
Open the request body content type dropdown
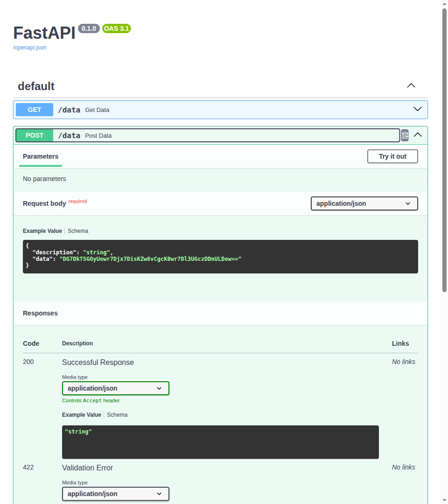click(364, 203)
